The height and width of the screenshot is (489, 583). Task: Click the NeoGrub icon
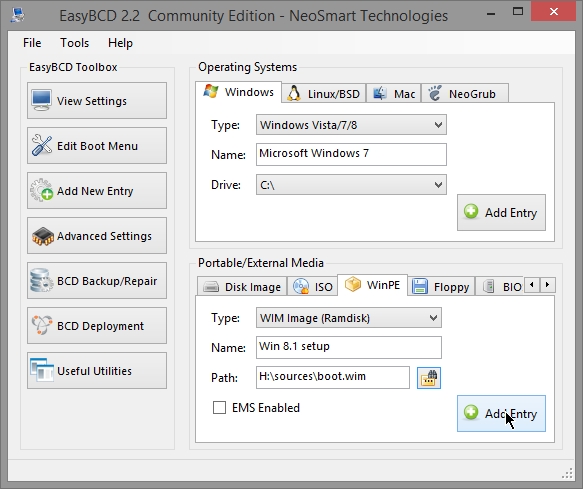pos(435,93)
